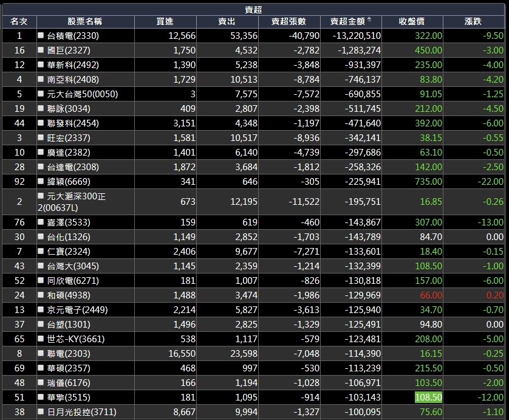Click 日月光投控 sell volume 9,994
The image size is (509, 420).
pos(247,412)
